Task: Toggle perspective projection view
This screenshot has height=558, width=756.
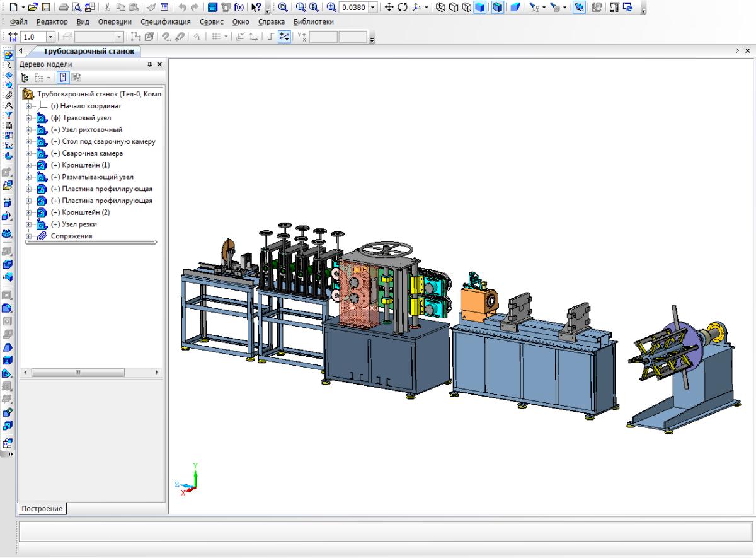Action: [x=515, y=8]
